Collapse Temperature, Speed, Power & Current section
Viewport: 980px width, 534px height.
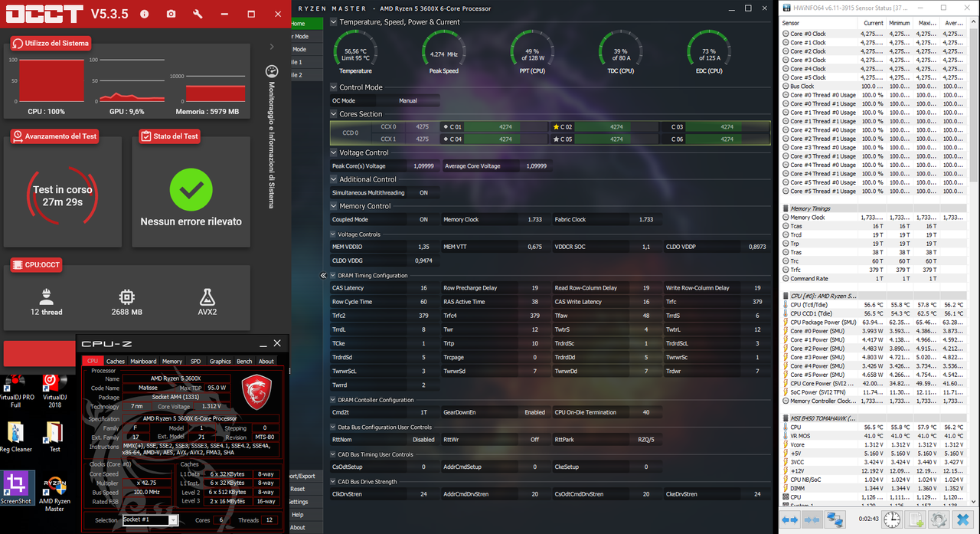click(333, 22)
